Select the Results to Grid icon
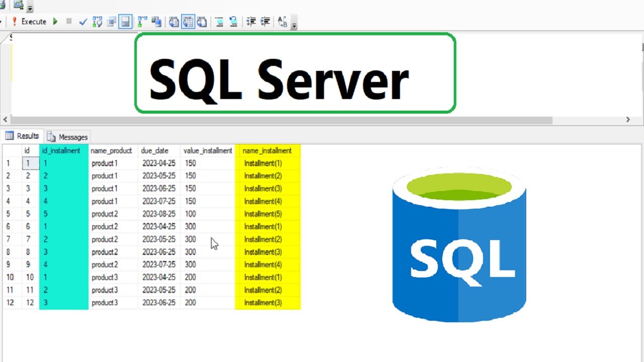Viewport: 644px width, 362px height. point(188,22)
